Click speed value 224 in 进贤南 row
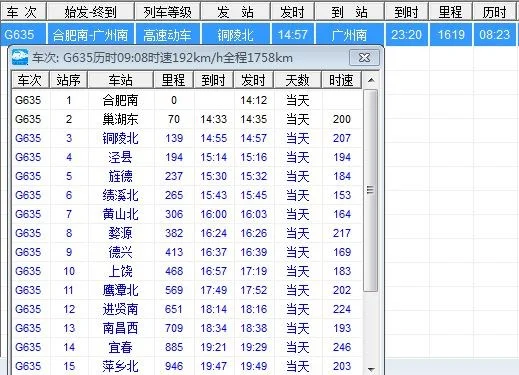 click(x=342, y=309)
